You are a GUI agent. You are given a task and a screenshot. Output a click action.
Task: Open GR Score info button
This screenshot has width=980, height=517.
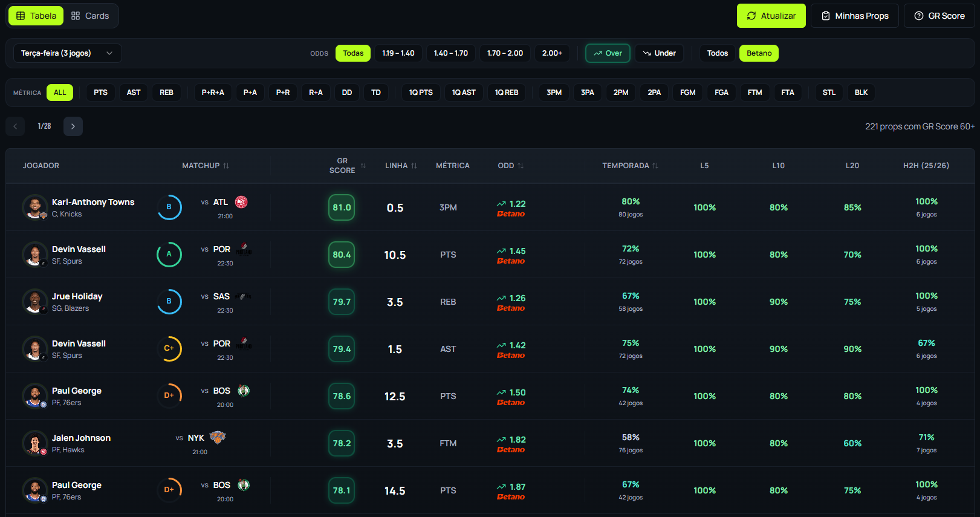[939, 16]
